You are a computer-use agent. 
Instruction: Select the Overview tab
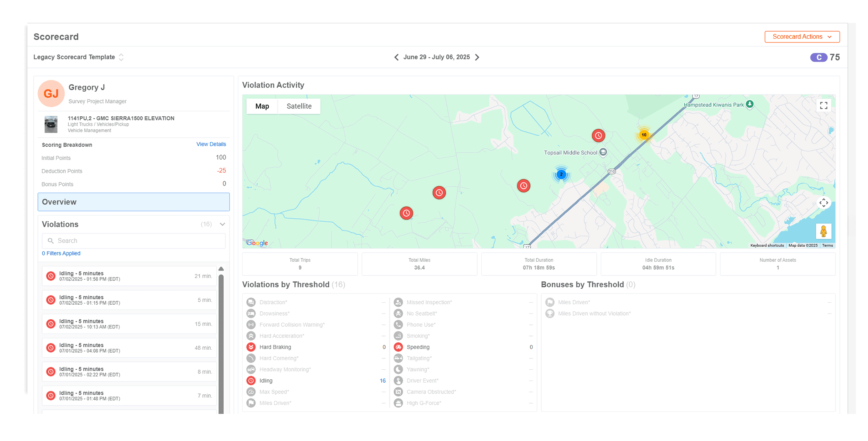tap(133, 202)
